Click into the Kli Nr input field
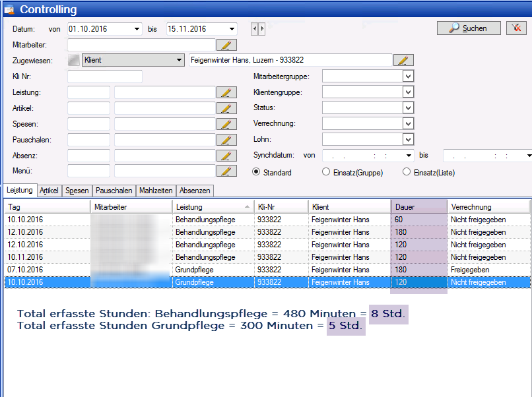This screenshot has height=397, width=532. (x=104, y=76)
